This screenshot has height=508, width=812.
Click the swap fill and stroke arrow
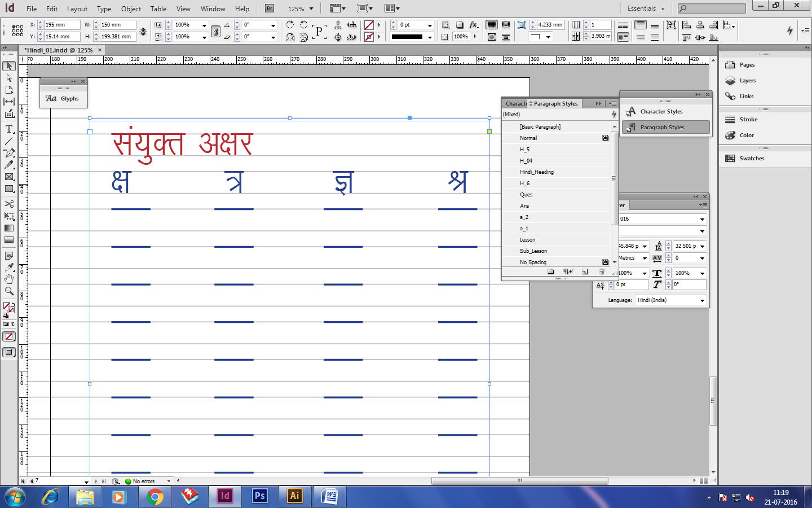point(12,305)
